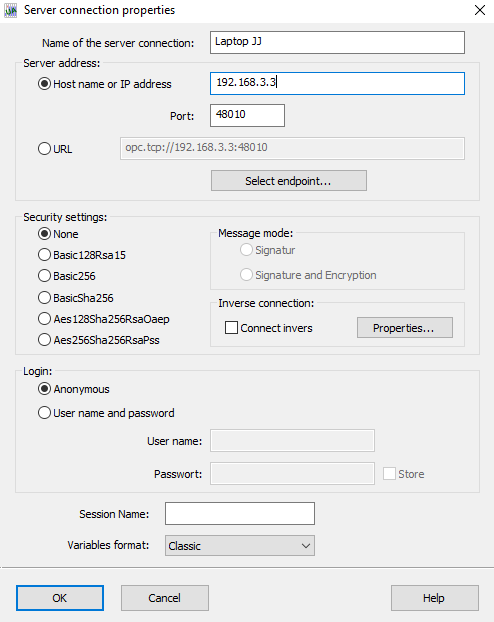Click the Select endpoint... button
Viewport: 494px width, 622px height.
pyautogui.click(x=288, y=181)
